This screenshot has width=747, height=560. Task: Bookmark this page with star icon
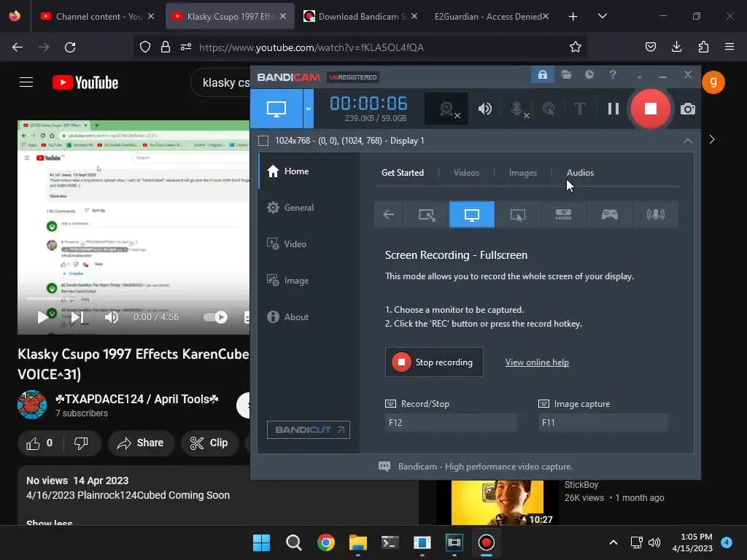(x=575, y=47)
